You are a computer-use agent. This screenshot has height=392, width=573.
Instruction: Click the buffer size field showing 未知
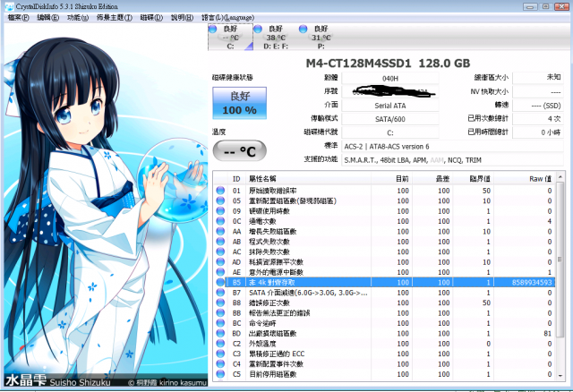tap(537, 78)
